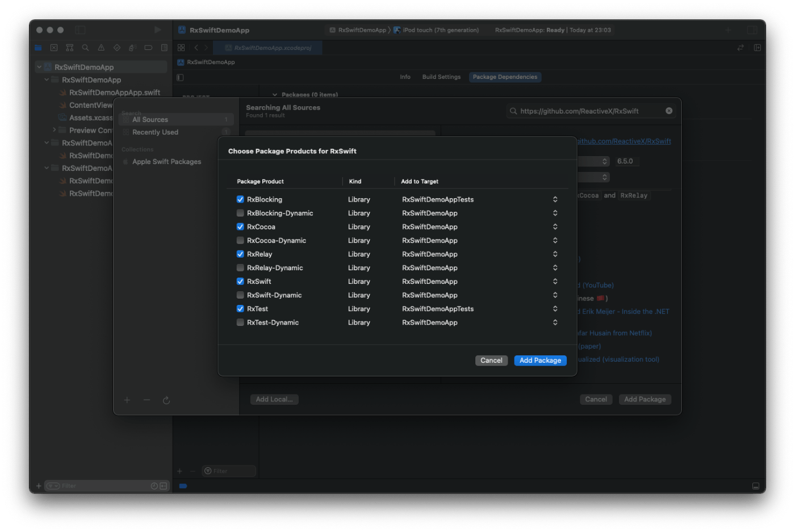Check the RxCocoa-Dynamic package product
The height and width of the screenshot is (532, 795).
tap(240, 241)
